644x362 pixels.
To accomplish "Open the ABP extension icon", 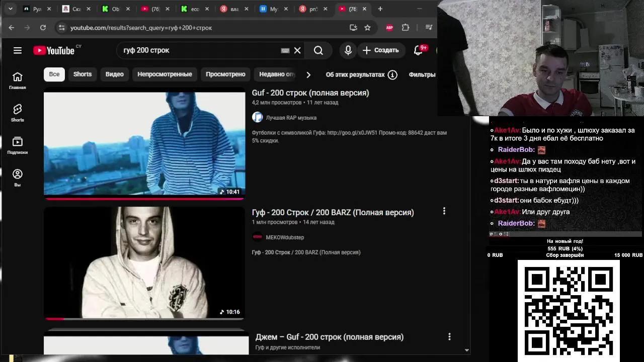I will pos(389,28).
